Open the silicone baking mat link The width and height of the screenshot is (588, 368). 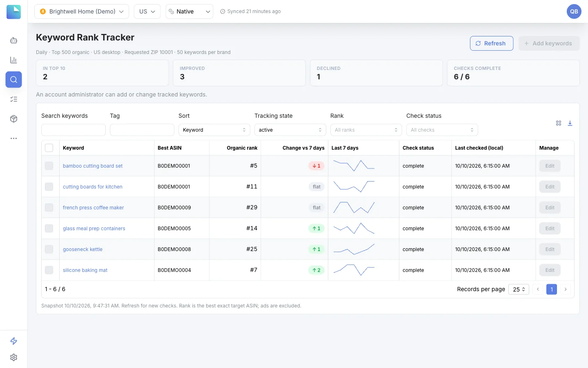85,270
